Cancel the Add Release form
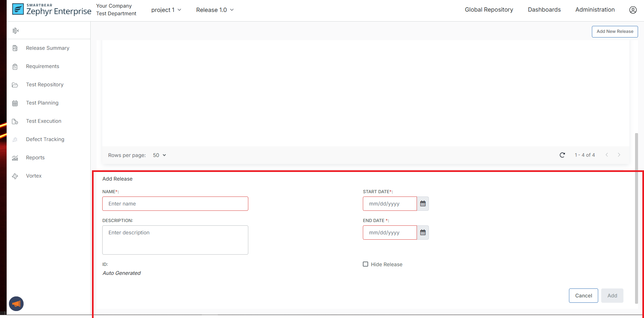This screenshot has width=644, height=318. click(x=583, y=295)
